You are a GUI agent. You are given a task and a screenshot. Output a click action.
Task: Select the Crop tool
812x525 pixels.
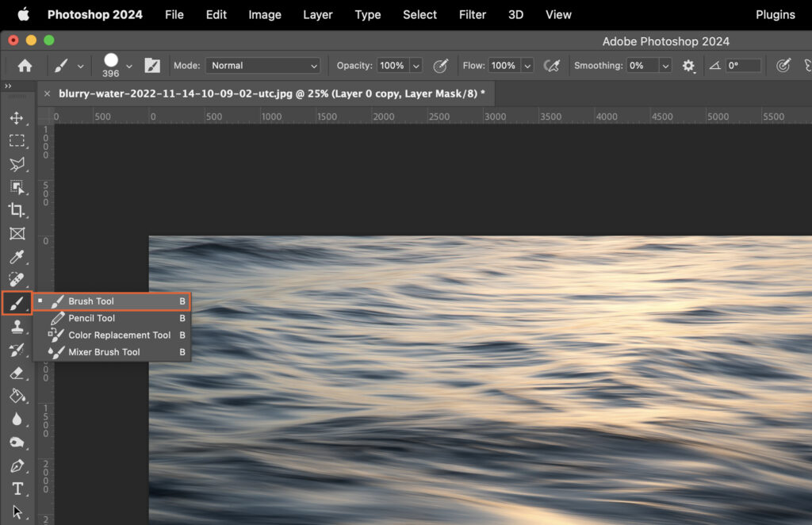coord(18,211)
